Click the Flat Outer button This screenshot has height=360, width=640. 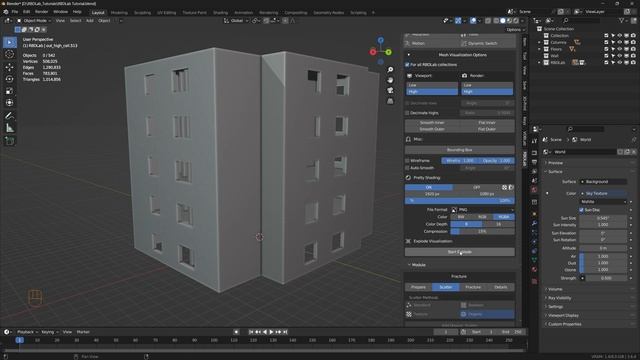(487, 129)
